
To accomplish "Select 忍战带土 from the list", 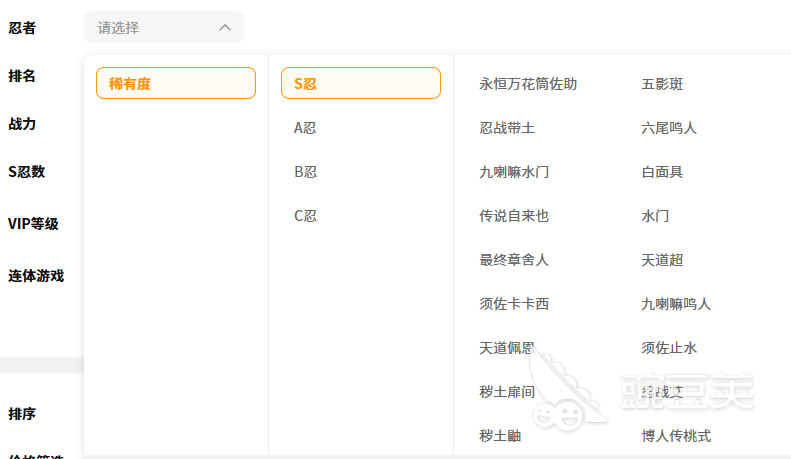I will [x=507, y=128].
